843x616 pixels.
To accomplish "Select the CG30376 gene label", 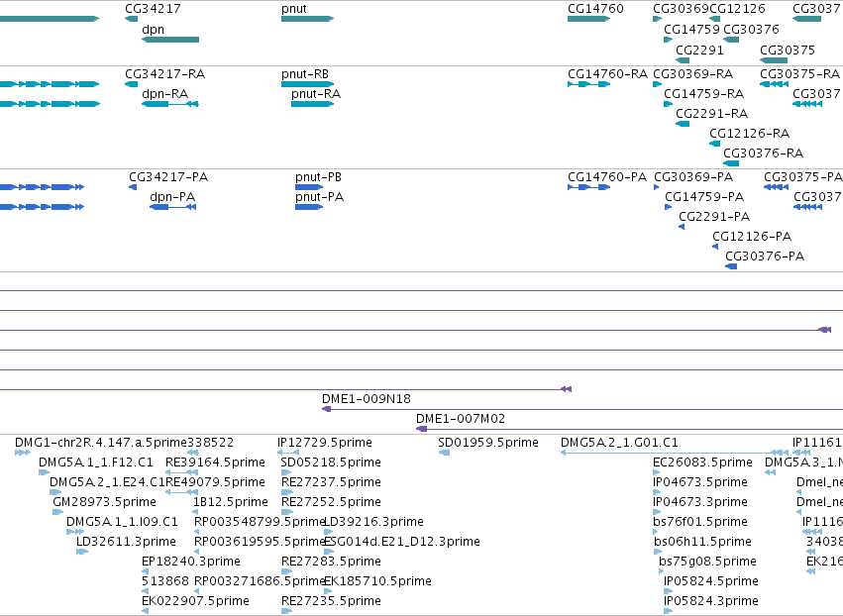I will (x=751, y=29).
